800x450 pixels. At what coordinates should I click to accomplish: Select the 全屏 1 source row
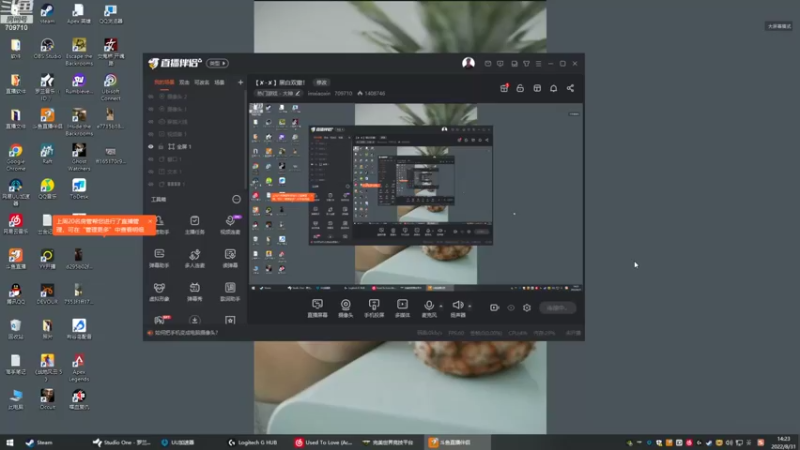click(194, 146)
